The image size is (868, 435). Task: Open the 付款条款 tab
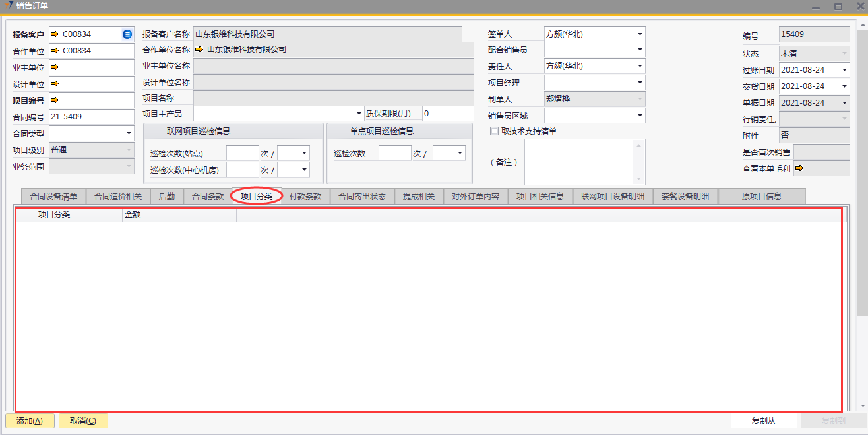305,196
